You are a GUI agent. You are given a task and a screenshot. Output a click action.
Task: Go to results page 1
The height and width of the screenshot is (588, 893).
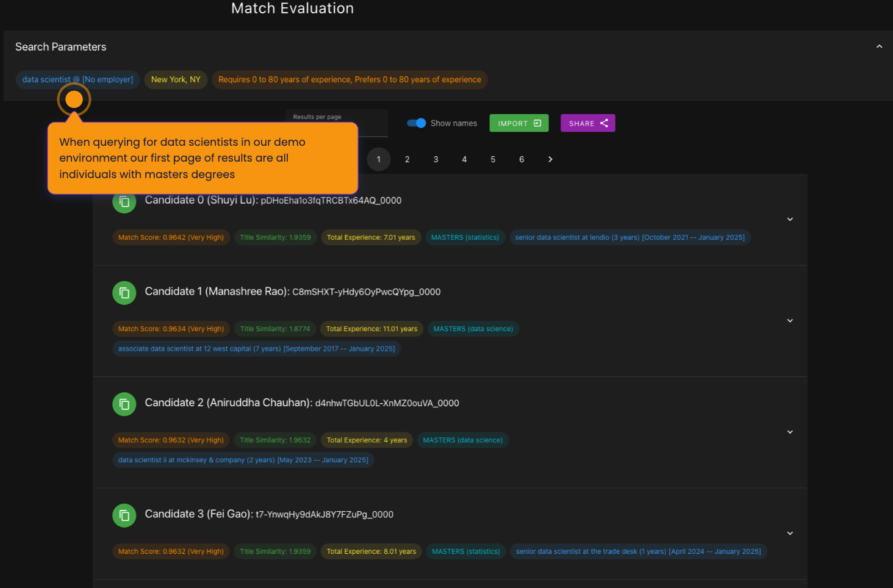(379, 159)
